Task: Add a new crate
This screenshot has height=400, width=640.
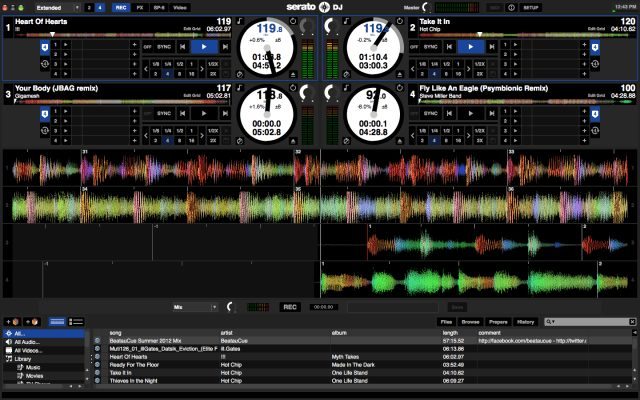Action: click(x=12, y=322)
